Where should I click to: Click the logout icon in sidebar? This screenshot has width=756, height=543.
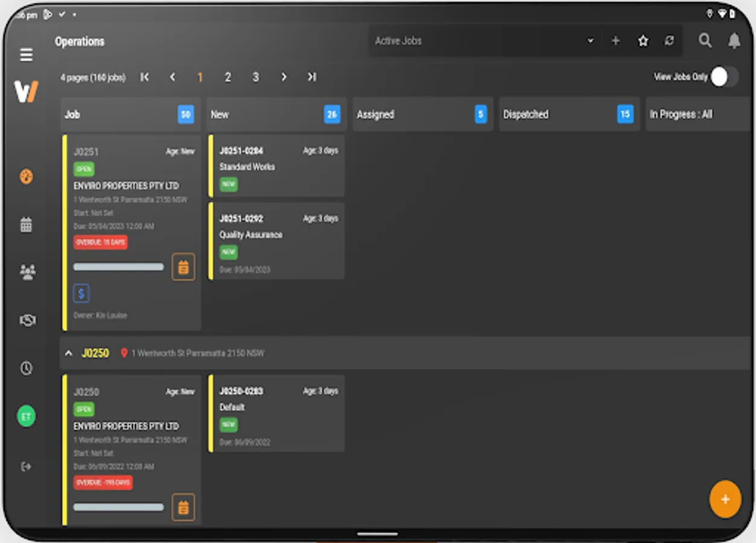click(x=26, y=466)
